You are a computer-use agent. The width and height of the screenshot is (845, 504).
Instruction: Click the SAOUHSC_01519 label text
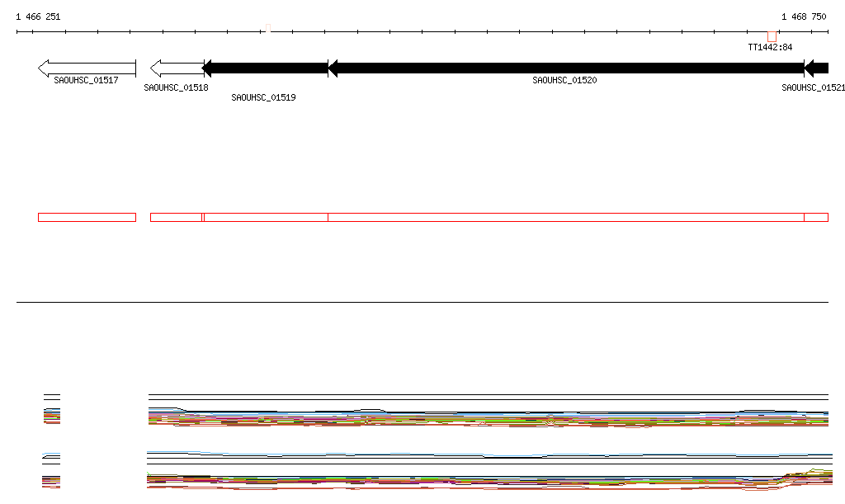pyautogui.click(x=263, y=97)
